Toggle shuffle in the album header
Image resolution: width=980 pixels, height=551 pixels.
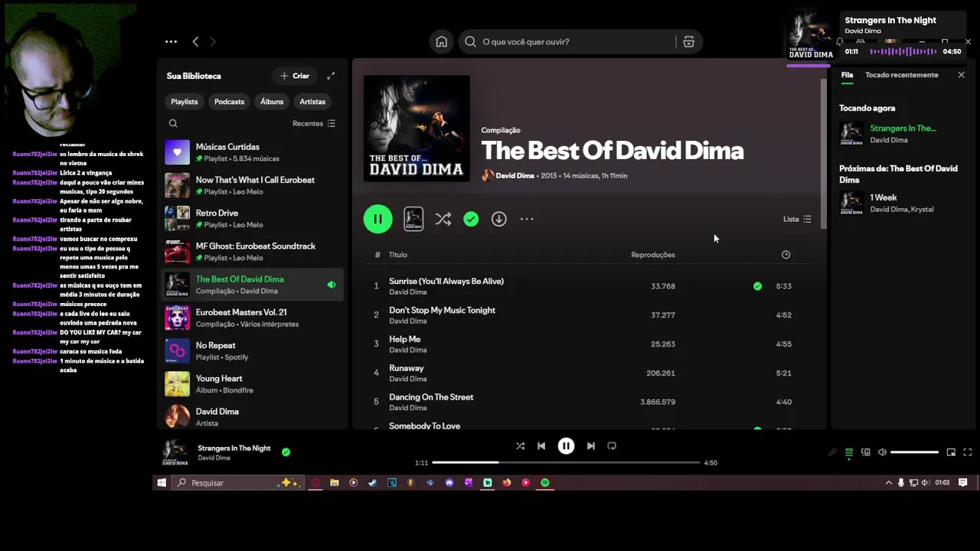pos(443,219)
